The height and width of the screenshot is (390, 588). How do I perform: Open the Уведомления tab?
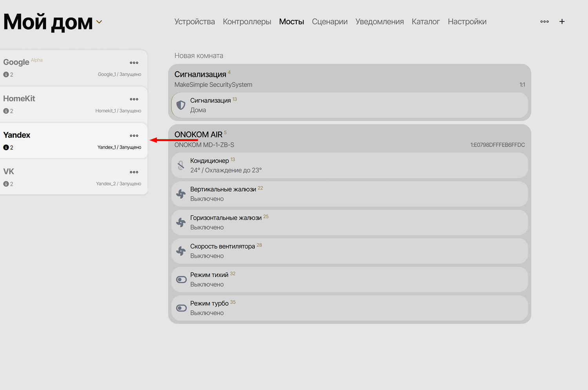click(x=379, y=22)
